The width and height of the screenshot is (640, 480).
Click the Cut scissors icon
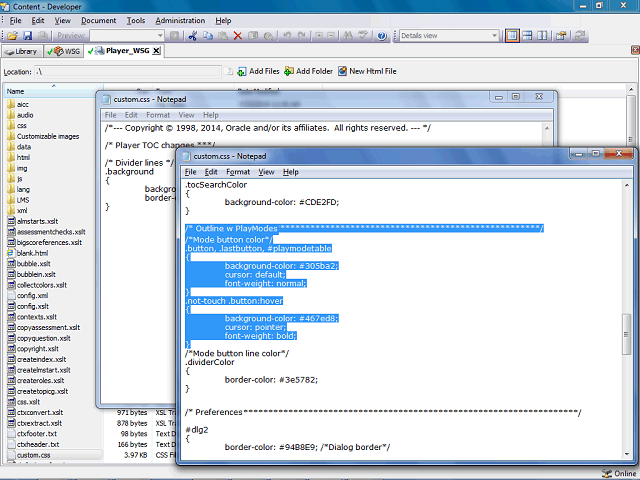[193, 36]
